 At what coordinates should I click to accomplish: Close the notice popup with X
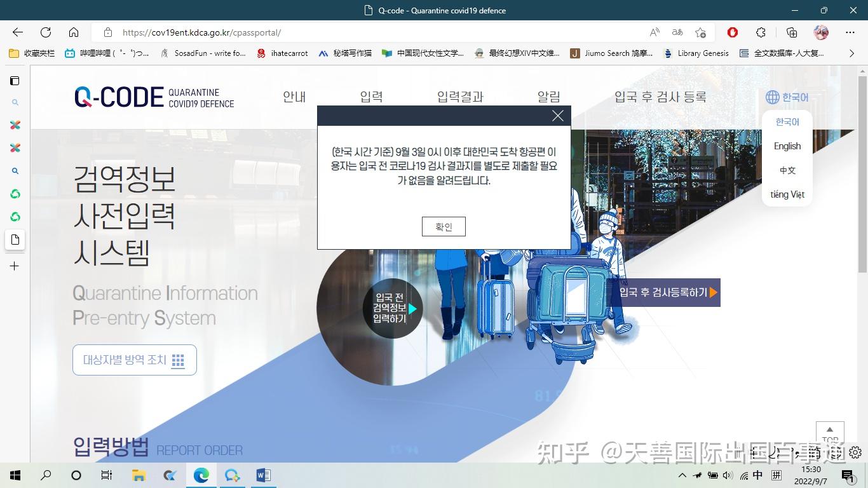558,116
